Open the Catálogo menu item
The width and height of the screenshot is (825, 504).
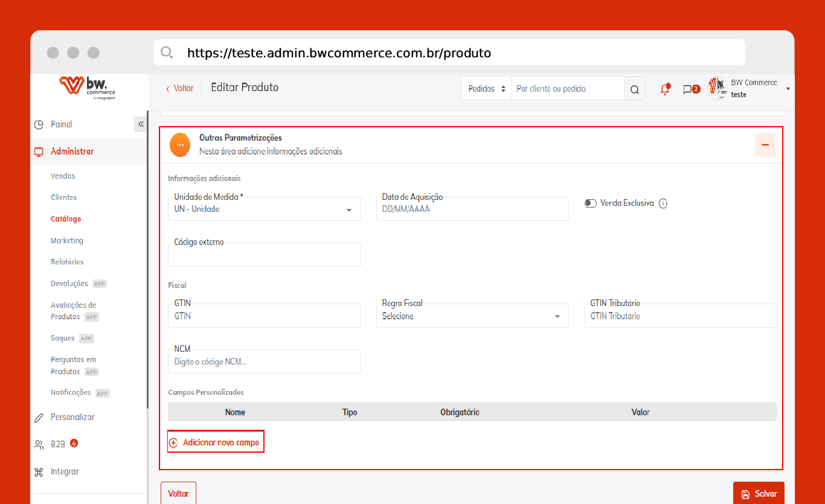(x=66, y=219)
